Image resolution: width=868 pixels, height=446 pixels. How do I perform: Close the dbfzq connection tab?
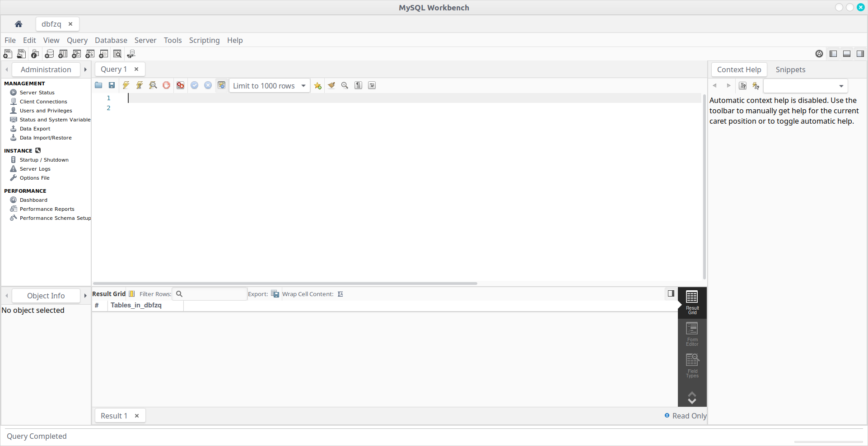click(70, 24)
